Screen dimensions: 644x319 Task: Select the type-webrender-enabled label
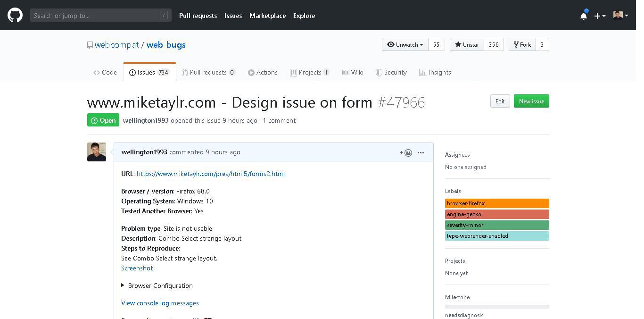[x=497, y=236]
